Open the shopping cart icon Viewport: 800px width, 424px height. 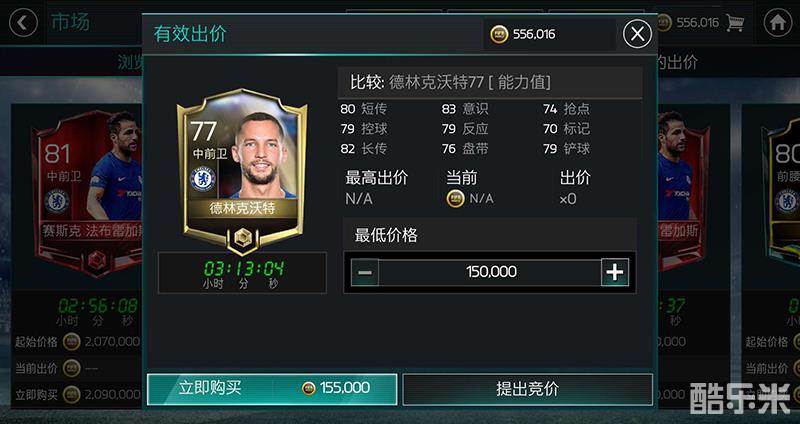pyautogui.click(x=735, y=22)
